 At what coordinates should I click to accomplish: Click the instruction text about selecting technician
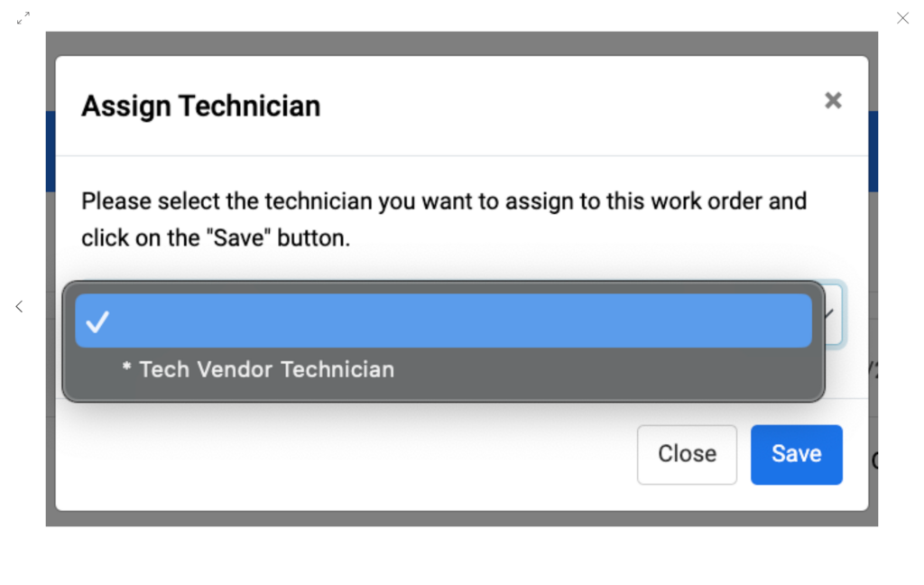[x=444, y=219]
